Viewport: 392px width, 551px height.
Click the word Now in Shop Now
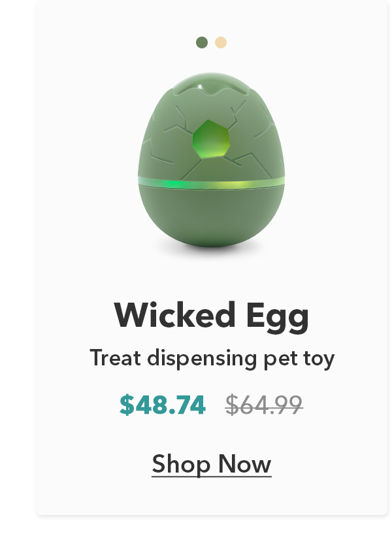coord(244,464)
